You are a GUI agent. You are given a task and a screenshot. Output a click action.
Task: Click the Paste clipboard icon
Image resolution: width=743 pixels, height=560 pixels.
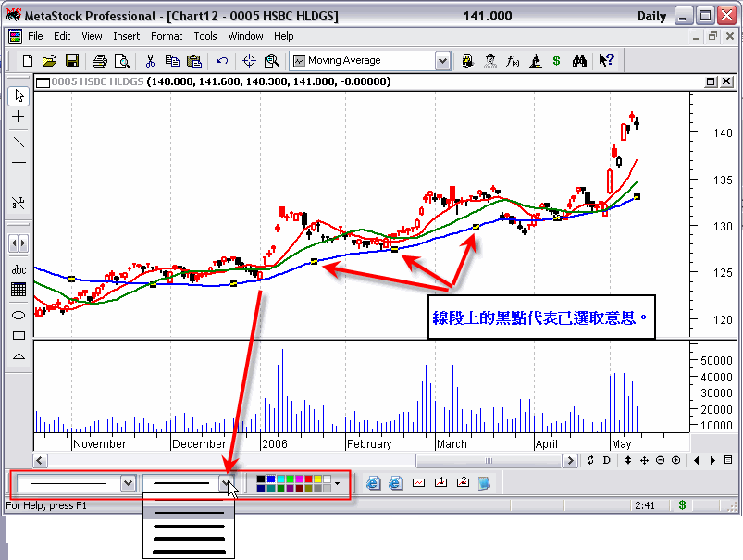pyautogui.click(x=193, y=61)
